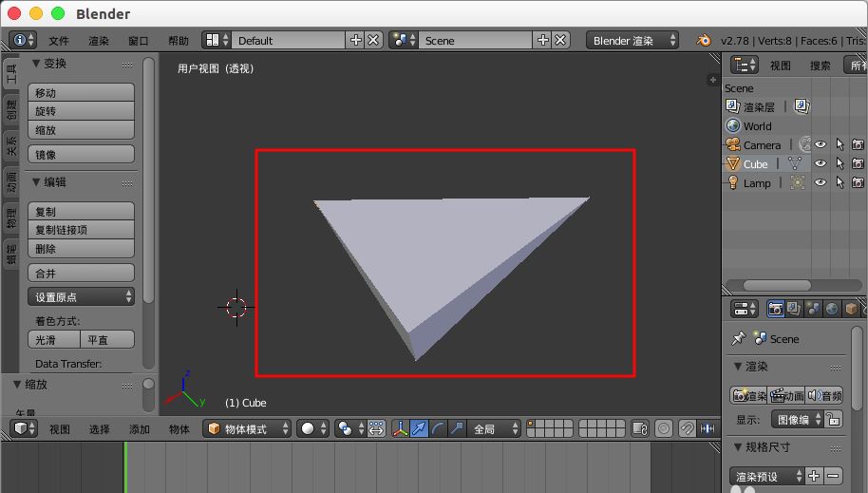Open the 窗口 window menu
The width and height of the screenshot is (868, 493).
point(139,41)
